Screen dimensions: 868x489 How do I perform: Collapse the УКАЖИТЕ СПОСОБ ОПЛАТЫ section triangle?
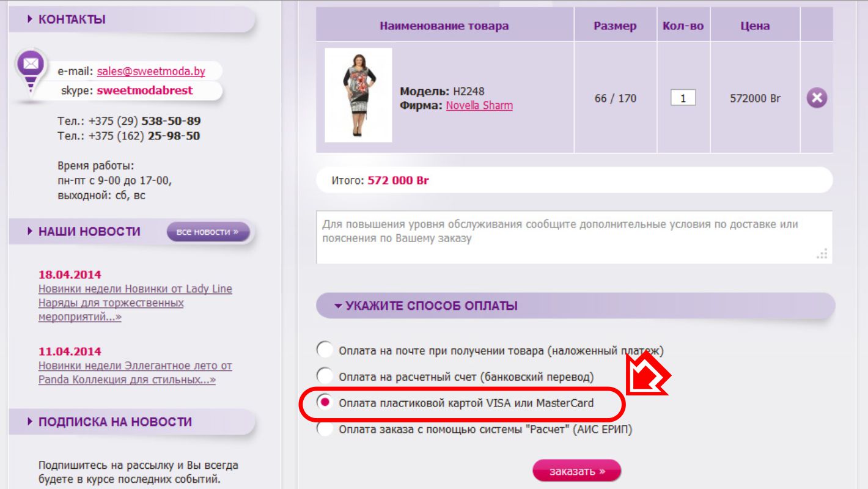(x=338, y=306)
